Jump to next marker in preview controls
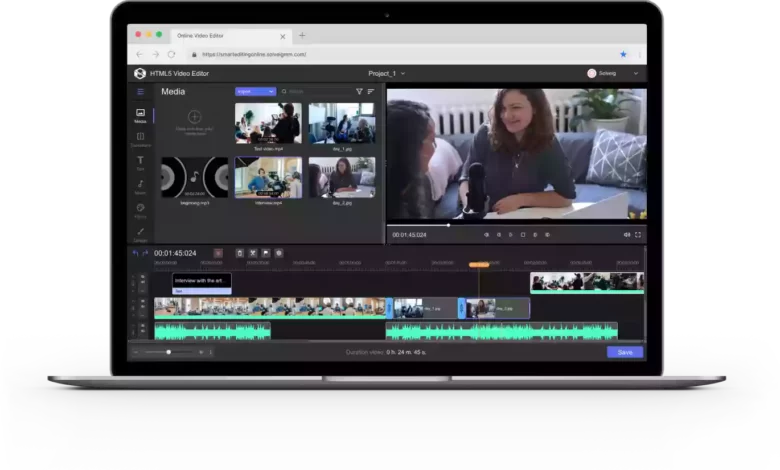This screenshot has width=780, height=470. pyautogui.click(x=547, y=235)
